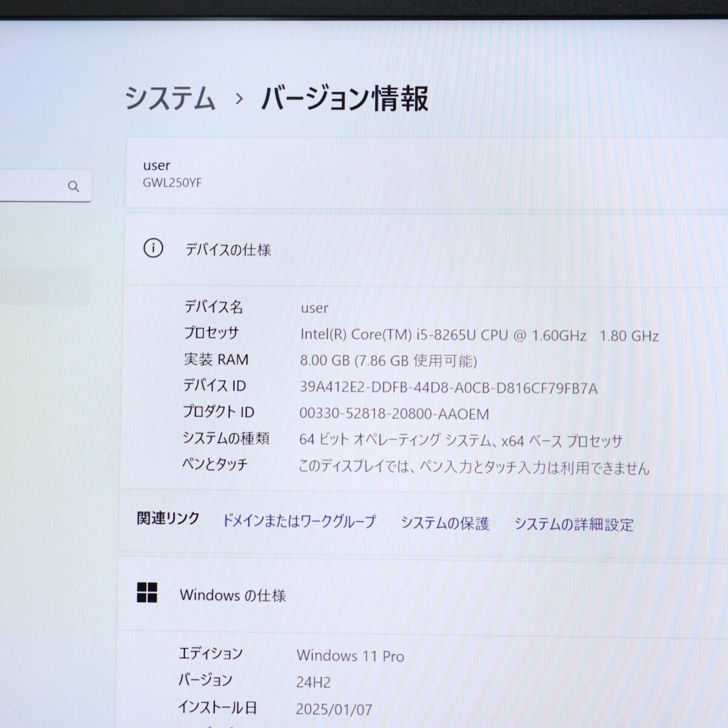This screenshot has height=728, width=728.
Task: Click the デバイス名 label
Action: pos(214,307)
